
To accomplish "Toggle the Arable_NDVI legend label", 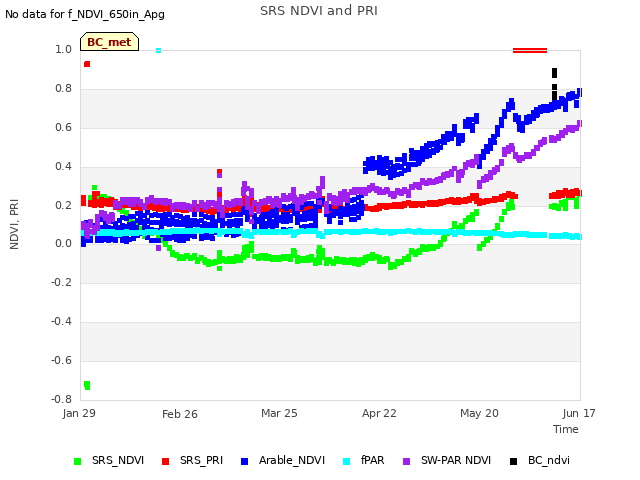I will pos(292,460).
